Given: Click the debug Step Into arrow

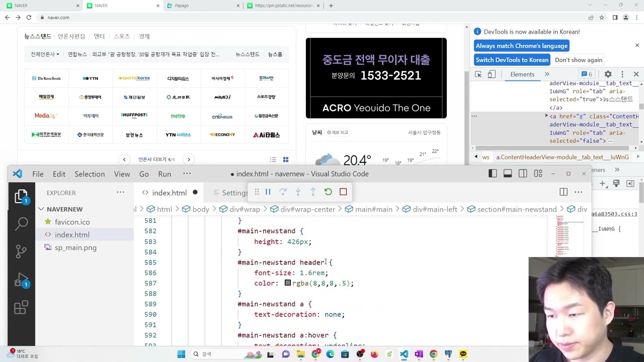Looking at the screenshot, I should (298, 192).
